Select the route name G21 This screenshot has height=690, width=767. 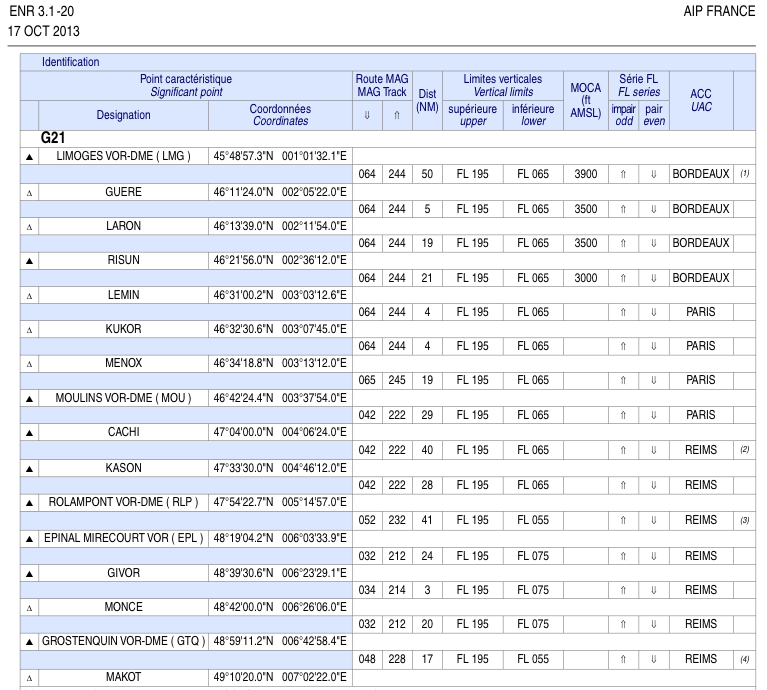click(x=52, y=138)
